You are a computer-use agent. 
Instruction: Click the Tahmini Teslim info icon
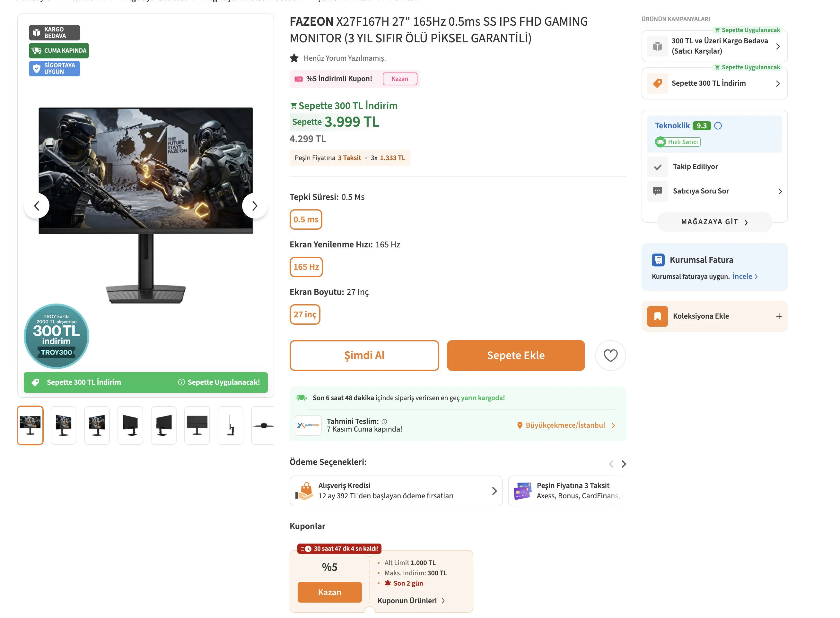point(384,422)
